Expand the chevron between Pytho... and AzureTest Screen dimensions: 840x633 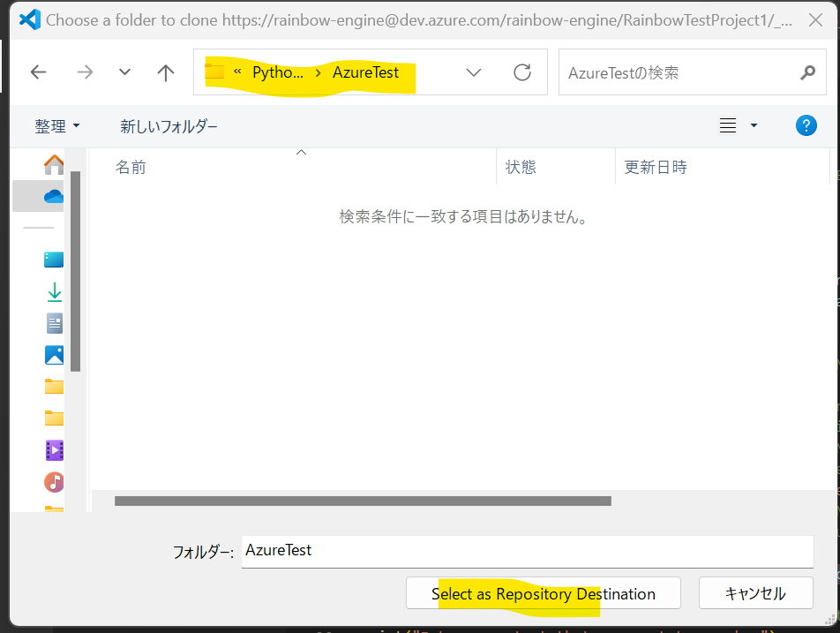coord(319,72)
